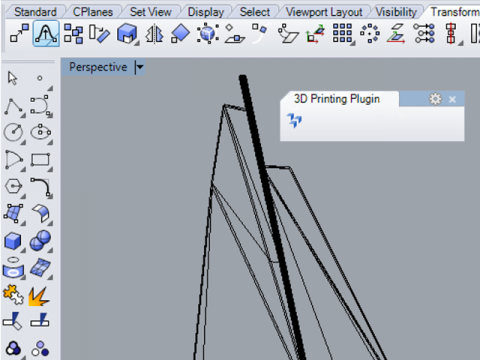Image resolution: width=480 pixels, height=360 pixels.
Task: Choose the selection arrow pointer tool
Action: coord(12,78)
